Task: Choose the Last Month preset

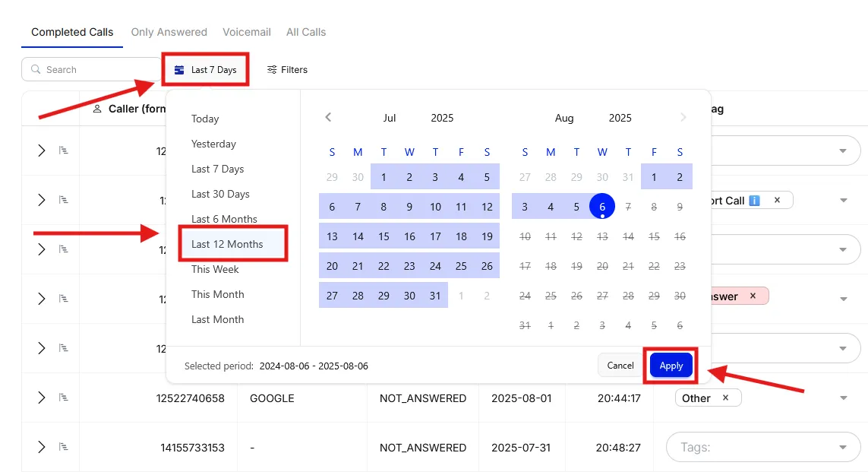Action: tap(217, 319)
